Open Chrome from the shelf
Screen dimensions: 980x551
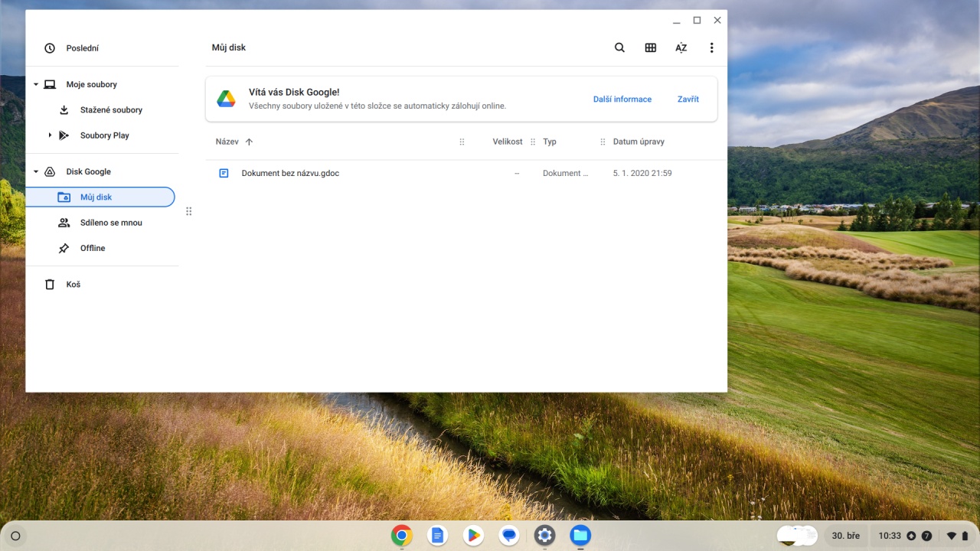pos(401,535)
